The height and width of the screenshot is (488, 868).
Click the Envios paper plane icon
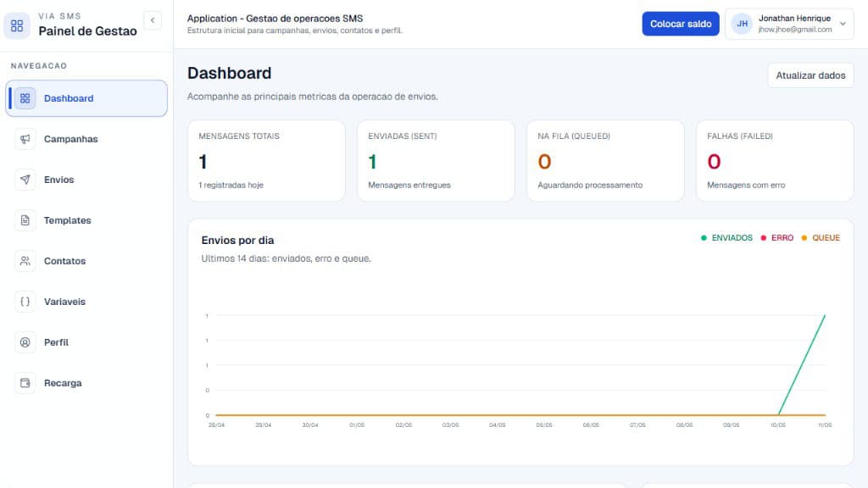[x=25, y=180]
